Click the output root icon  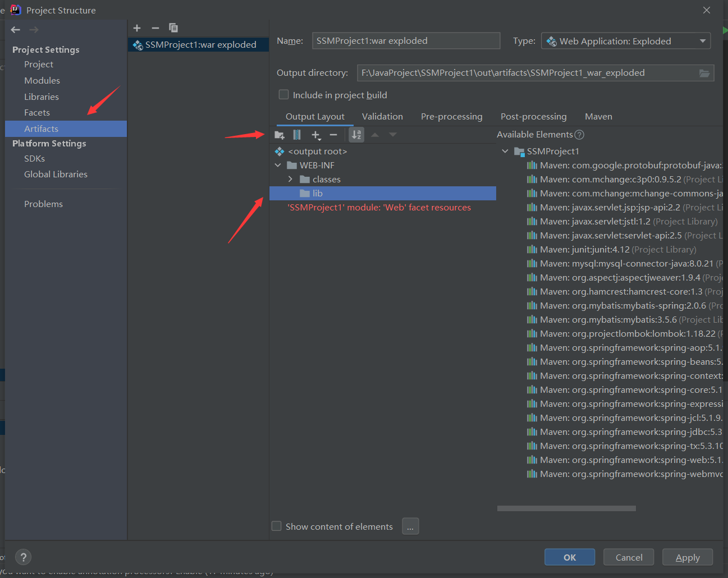tap(280, 152)
